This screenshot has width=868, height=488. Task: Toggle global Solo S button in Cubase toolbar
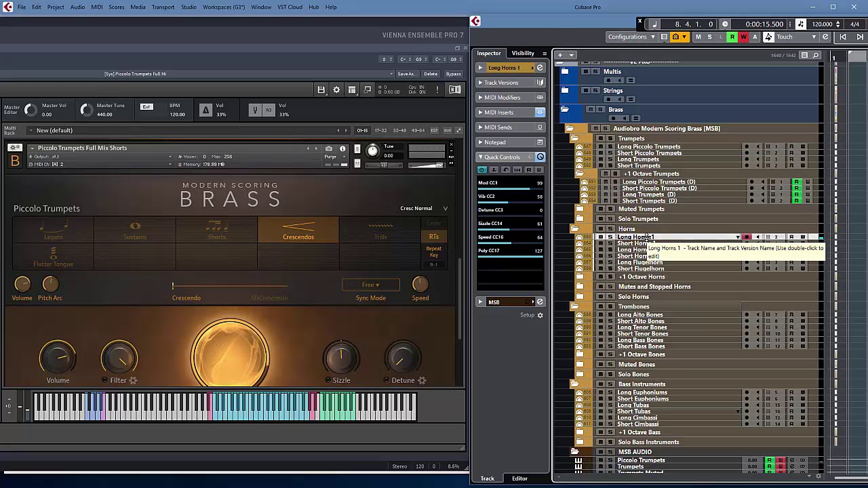709,37
